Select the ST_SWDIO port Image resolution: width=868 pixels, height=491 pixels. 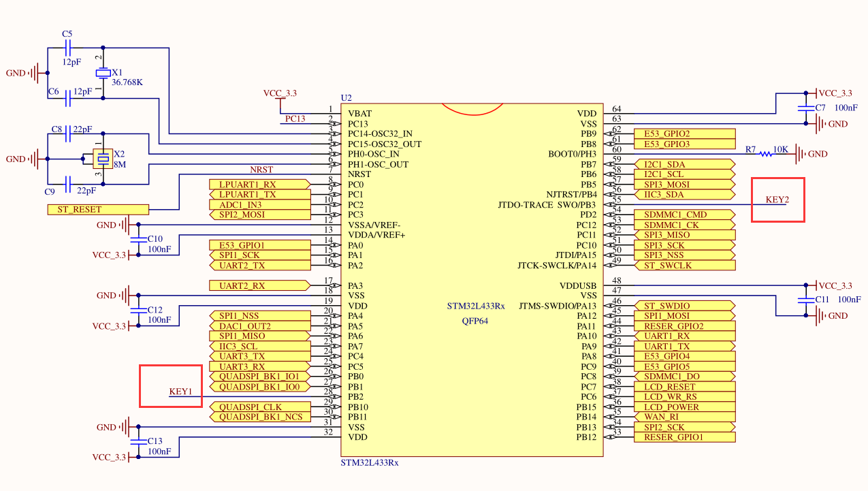pyautogui.click(x=684, y=306)
